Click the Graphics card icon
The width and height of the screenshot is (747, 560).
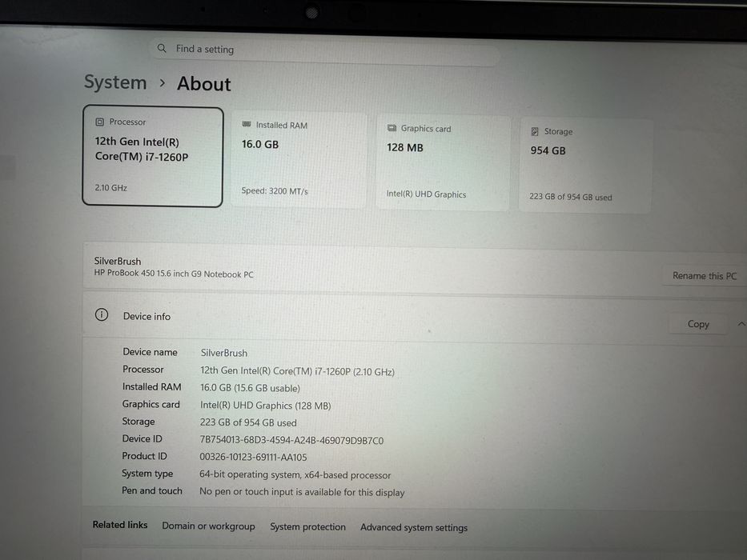pyautogui.click(x=392, y=128)
